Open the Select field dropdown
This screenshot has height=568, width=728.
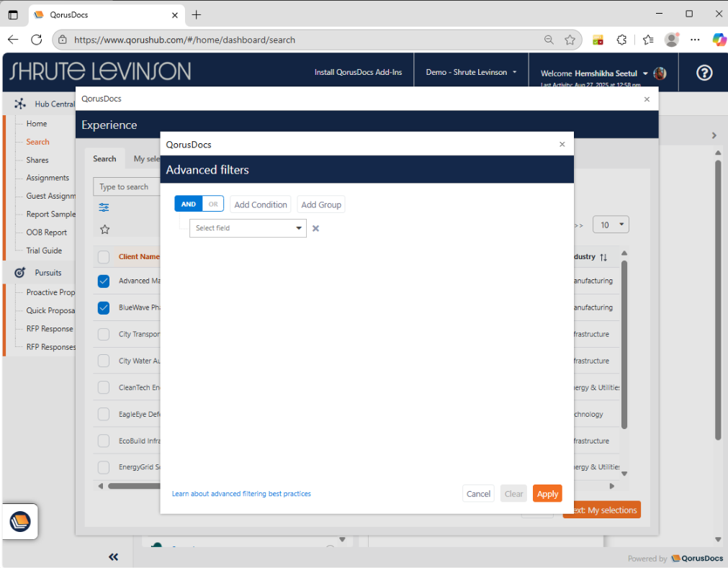tap(247, 227)
